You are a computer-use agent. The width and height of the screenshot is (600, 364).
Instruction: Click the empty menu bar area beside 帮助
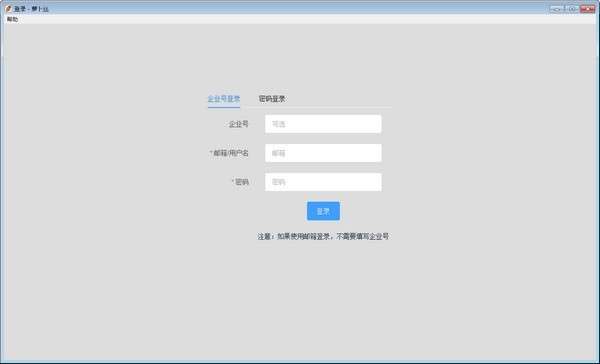coord(306,19)
